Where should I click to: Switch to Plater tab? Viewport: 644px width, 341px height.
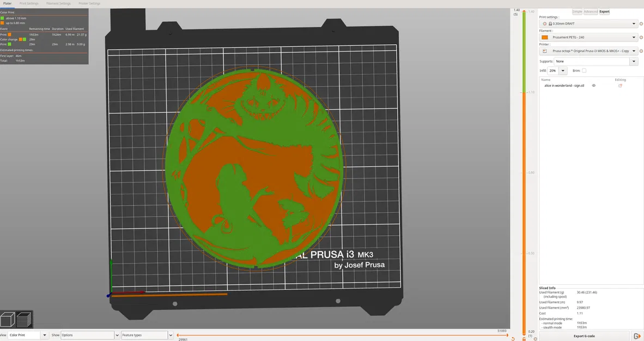point(8,3)
